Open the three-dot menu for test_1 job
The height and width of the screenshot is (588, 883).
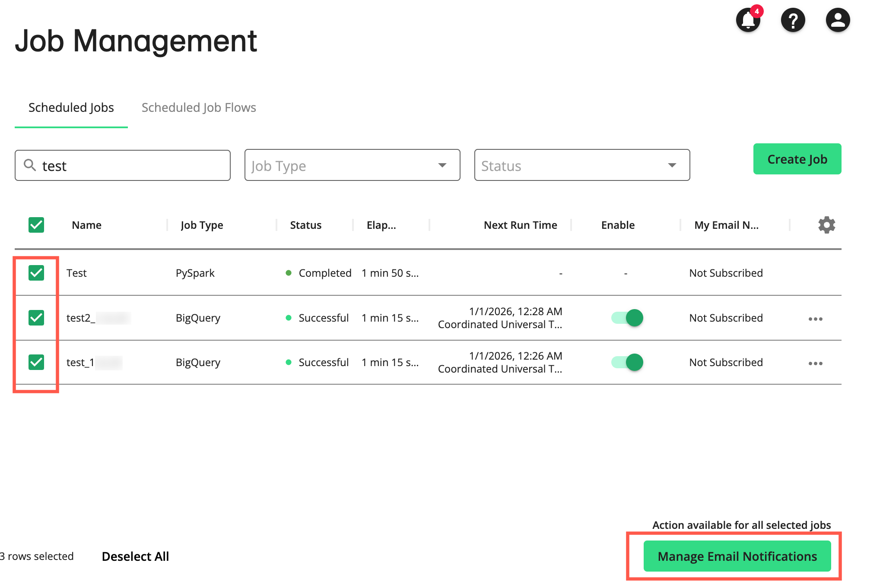[x=816, y=363]
